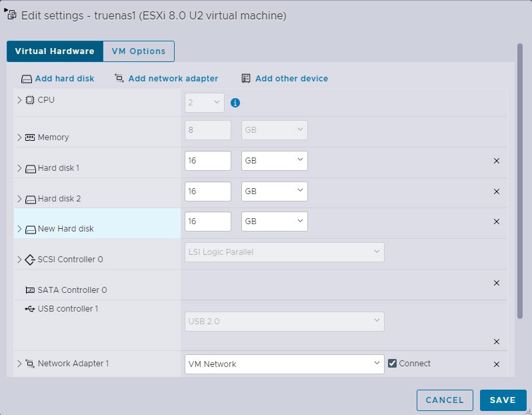The height and width of the screenshot is (415, 532).
Task: Delete New Hard disk via X icon
Action: click(x=496, y=222)
